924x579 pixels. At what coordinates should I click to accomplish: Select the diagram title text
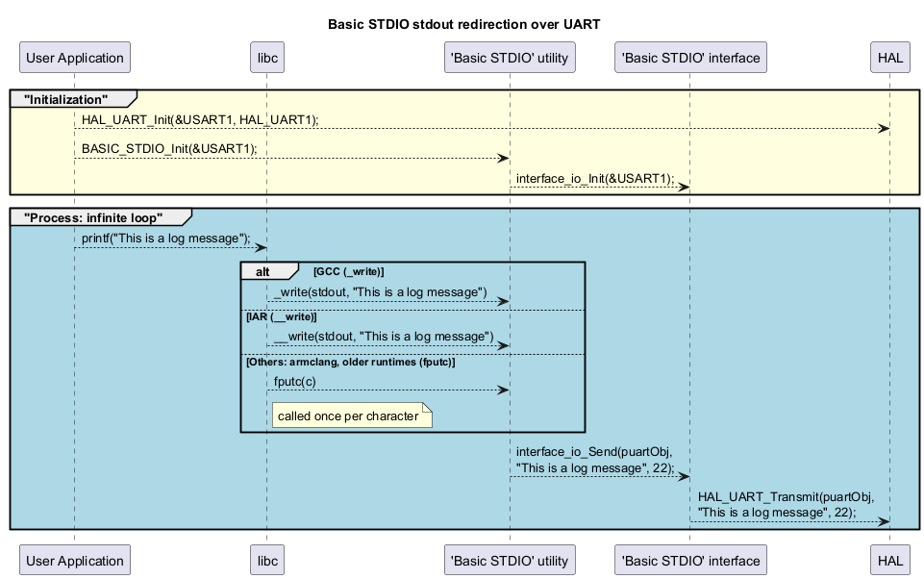(464, 24)
